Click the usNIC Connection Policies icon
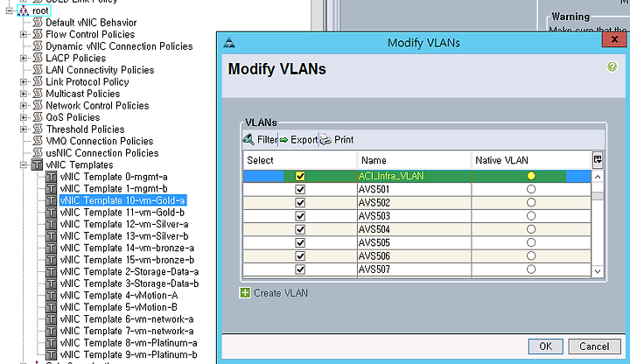The width and height of the screenshot is (630, 364). pos(38,152)
